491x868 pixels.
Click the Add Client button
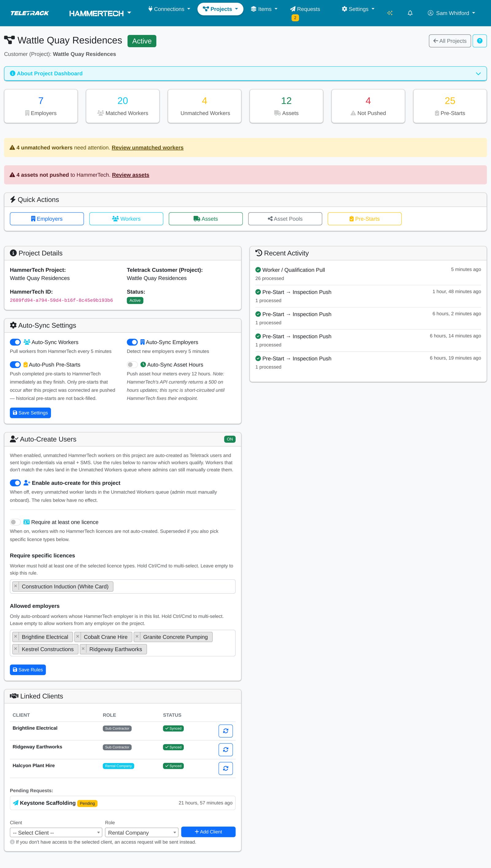click(208, 832)
